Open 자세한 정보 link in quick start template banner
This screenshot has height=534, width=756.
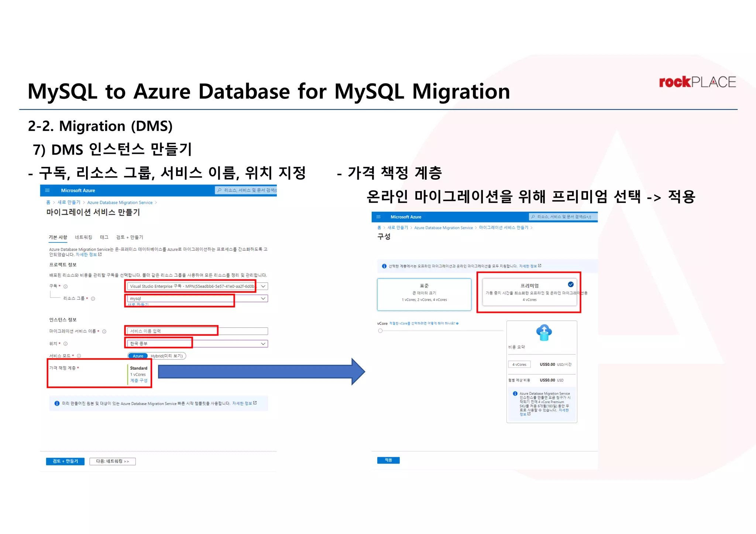click(244, 403)
